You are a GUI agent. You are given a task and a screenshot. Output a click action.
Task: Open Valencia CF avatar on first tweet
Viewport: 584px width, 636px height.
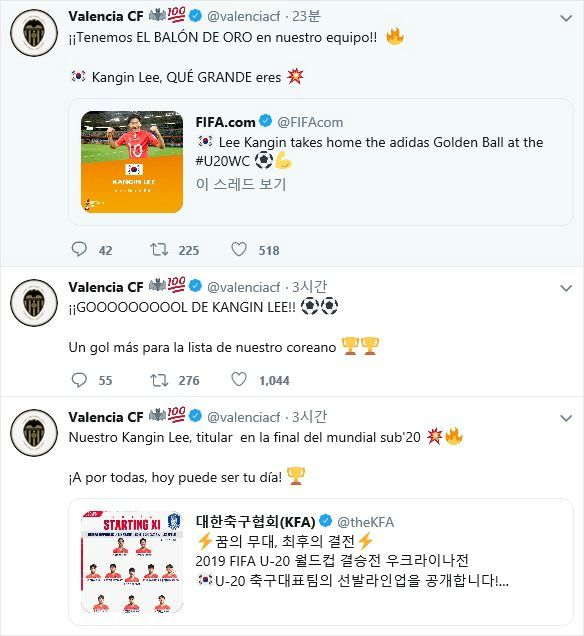pyautogui.click(x=34, y=33)
